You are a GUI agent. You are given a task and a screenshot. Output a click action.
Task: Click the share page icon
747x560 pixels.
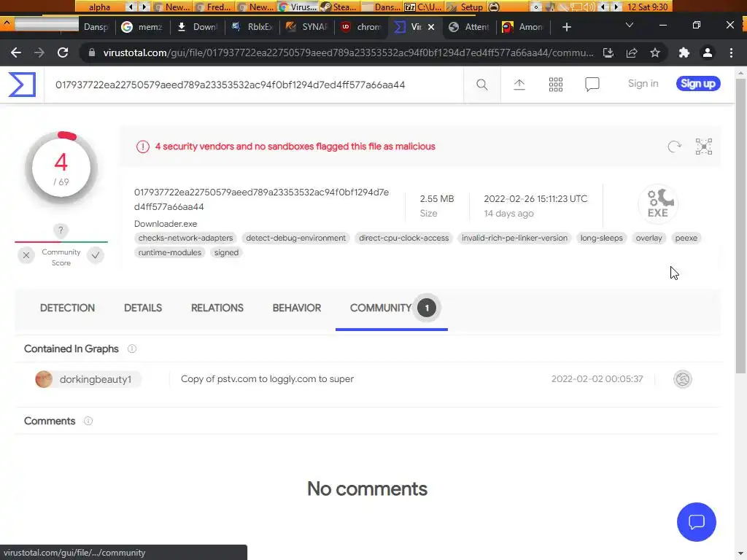coord(632,52)
